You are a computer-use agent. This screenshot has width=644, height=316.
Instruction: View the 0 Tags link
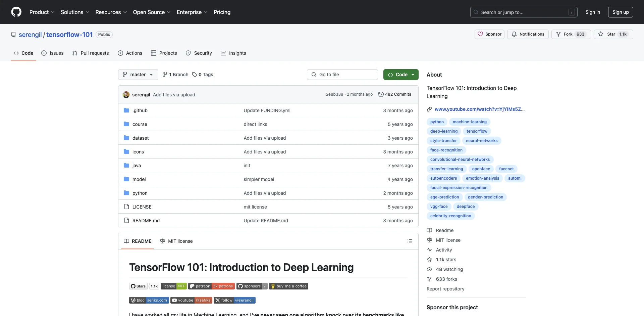click(x=203, y=75)
